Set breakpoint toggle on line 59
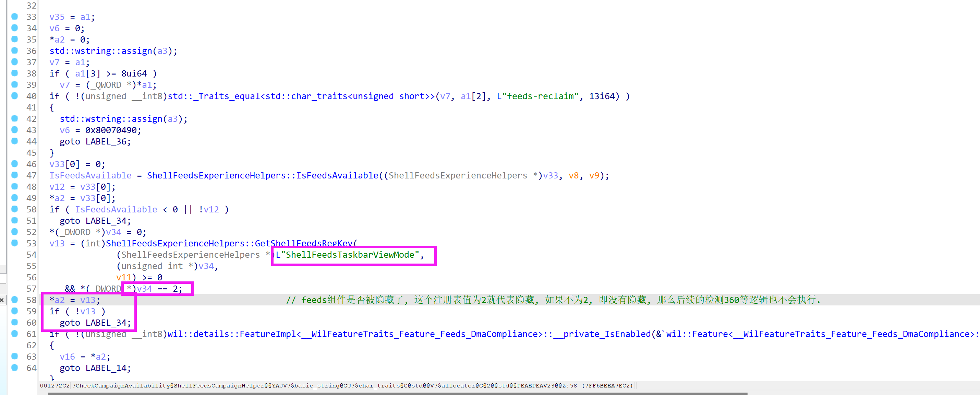Image resolution: width=980 pixels, height=395 pixels. pos(14,311)
